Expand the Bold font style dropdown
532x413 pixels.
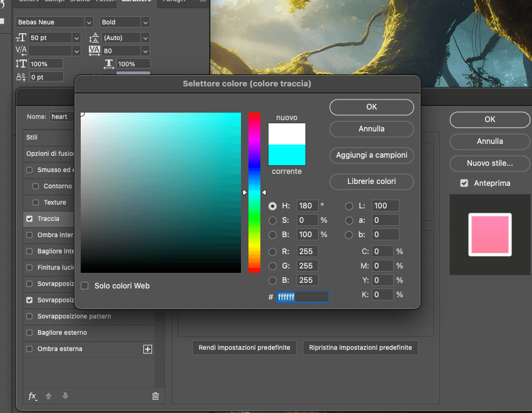coord(145,22)
